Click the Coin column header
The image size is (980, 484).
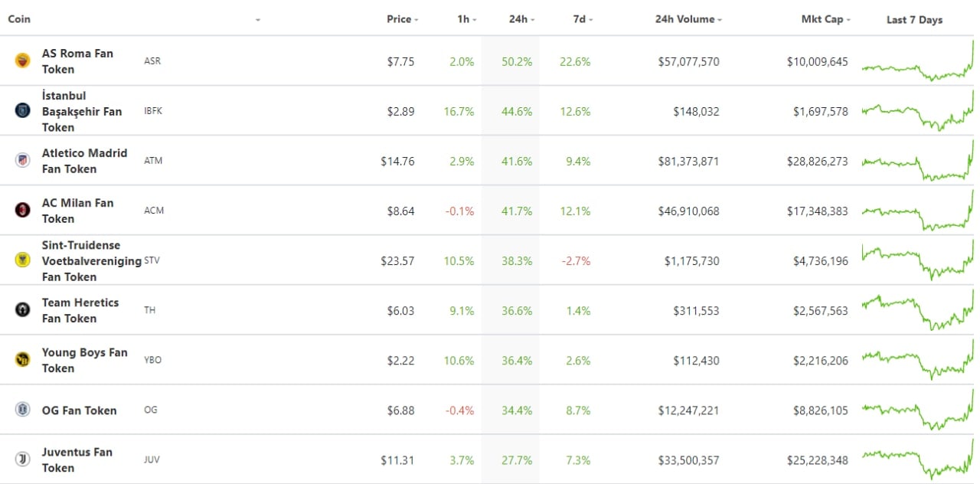click(x=19, y=19)
